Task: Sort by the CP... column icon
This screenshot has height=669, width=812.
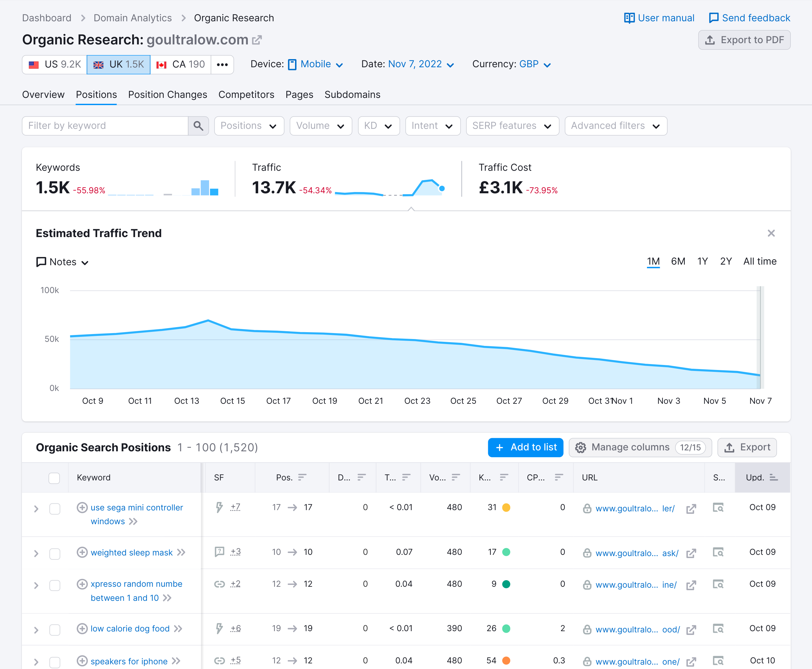Action: coord(559,478)
